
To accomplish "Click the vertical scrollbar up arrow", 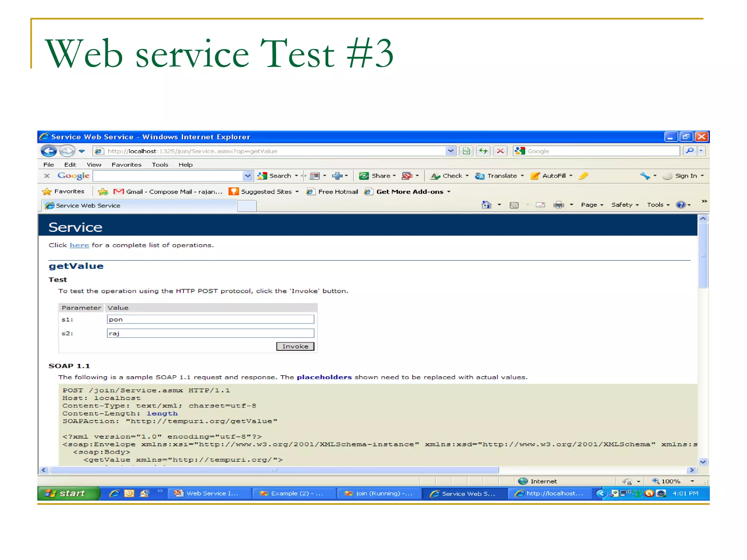I will coord(703,219).
